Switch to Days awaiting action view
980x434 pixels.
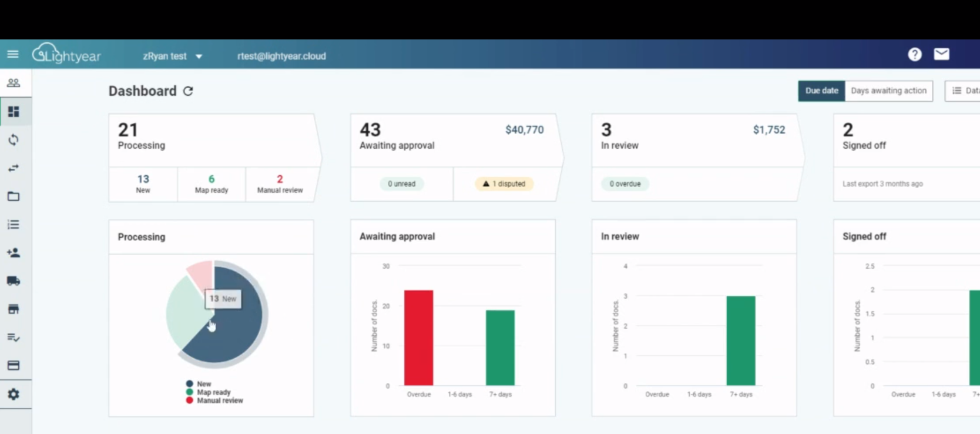pyautogui.click(x=888, y=91)
